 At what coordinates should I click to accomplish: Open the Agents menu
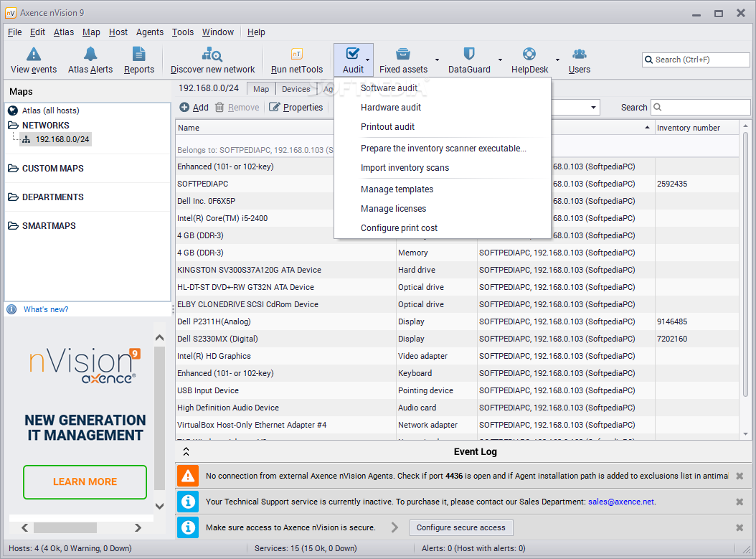149,32
